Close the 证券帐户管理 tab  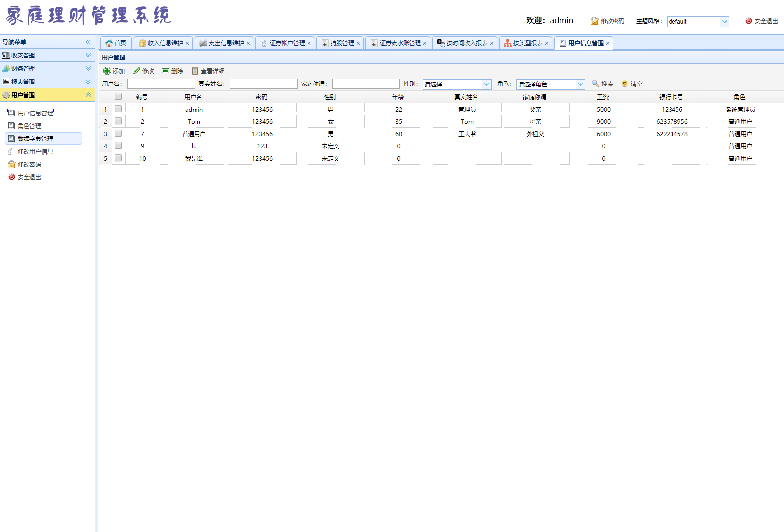[309, 43]
